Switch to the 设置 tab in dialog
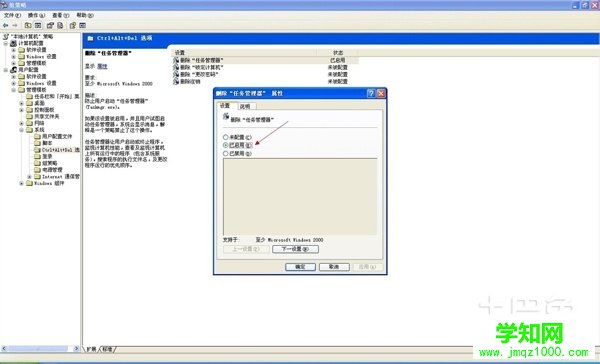The width and height of the screenshot is (600, 364). (x=226, y=106)
